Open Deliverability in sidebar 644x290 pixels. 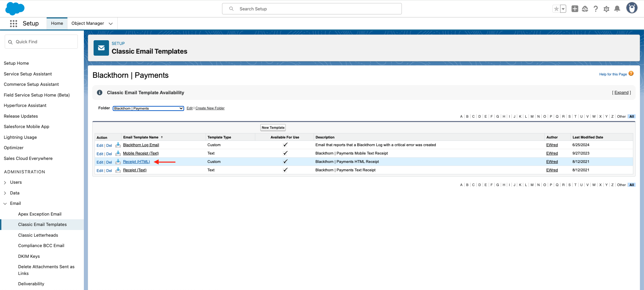pos(31,284)
